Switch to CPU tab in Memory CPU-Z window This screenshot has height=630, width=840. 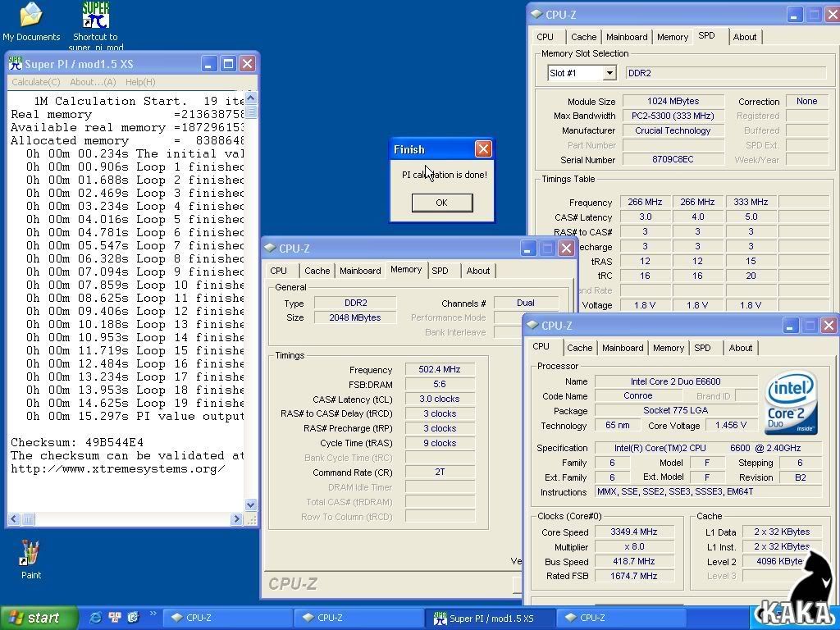279,271
